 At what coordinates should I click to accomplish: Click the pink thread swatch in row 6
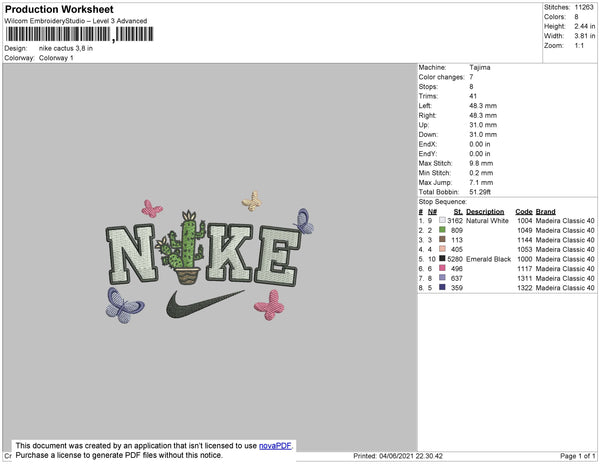pyautogui.click(x=442, y=268)
